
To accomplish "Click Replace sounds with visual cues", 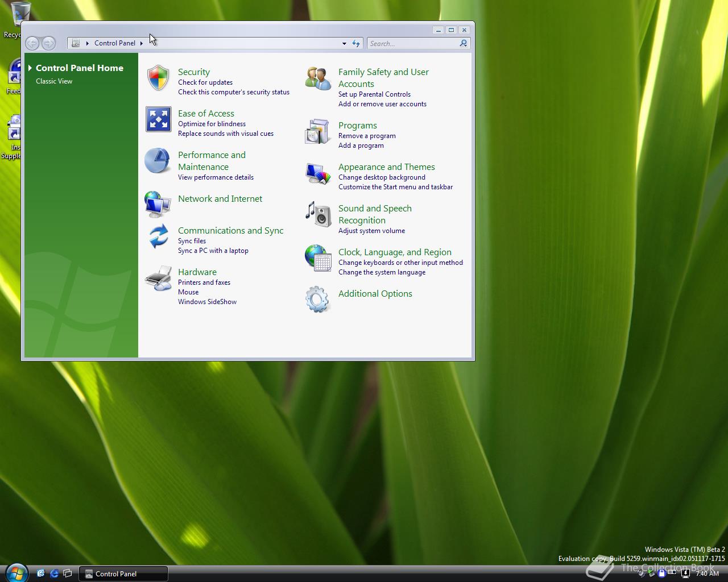I will pyautogui.click(x=226, y=134).
